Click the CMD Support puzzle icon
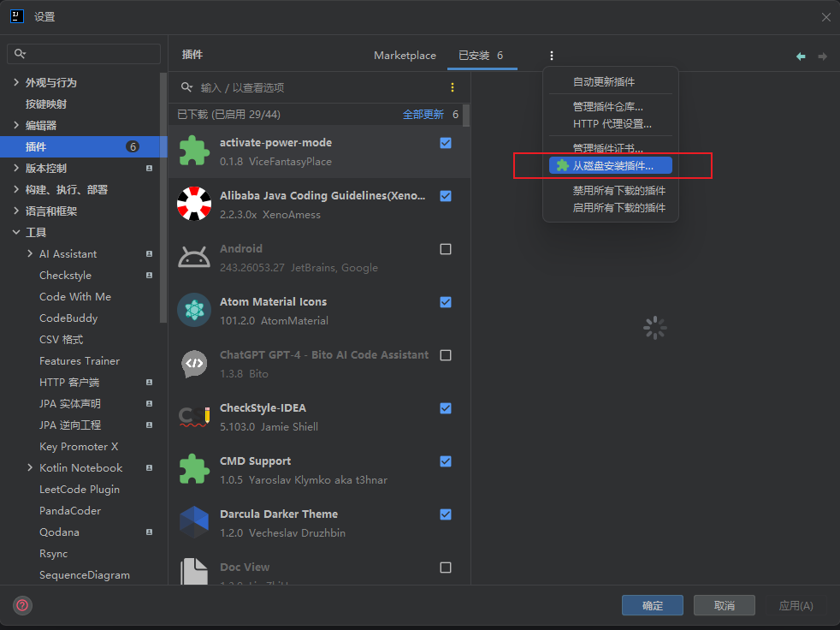This screenshot has width=840, height=630. [194, 469]
